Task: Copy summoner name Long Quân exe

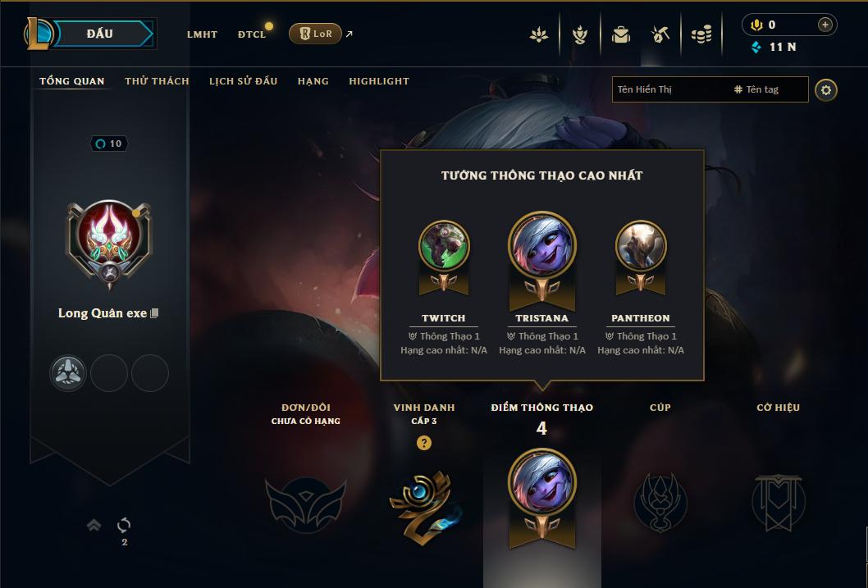Action: 154,313
